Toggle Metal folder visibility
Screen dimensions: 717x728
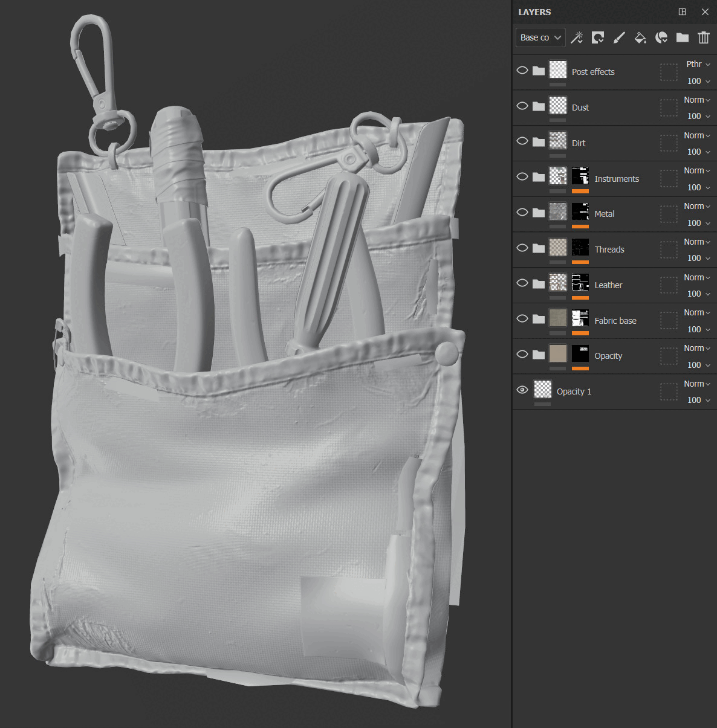pos(522,212)
